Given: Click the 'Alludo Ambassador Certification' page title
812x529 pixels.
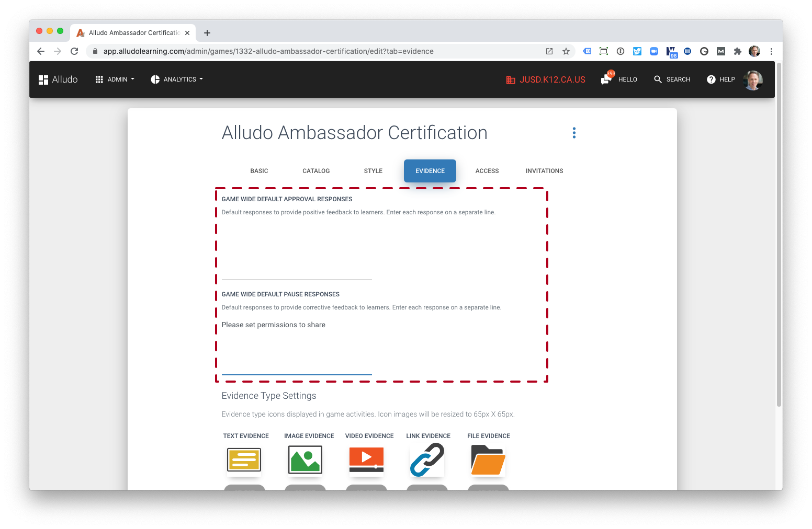Looking at the screenshot, I should (x=355, y=133).
